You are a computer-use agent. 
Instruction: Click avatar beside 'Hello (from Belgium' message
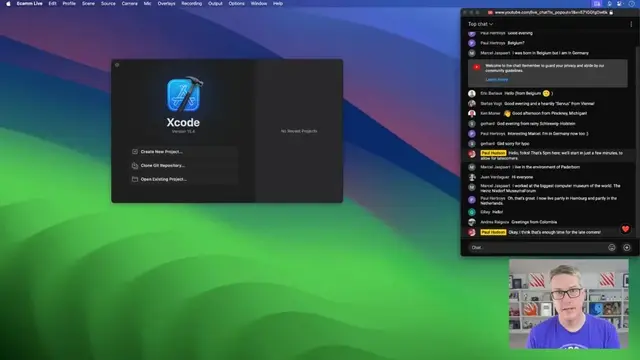[x=472, y=93]
